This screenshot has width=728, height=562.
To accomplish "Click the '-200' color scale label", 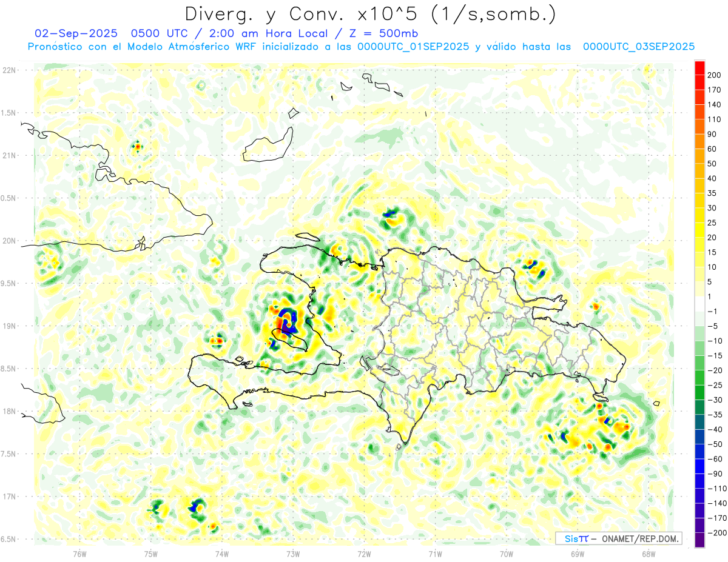I will (718, 533).
